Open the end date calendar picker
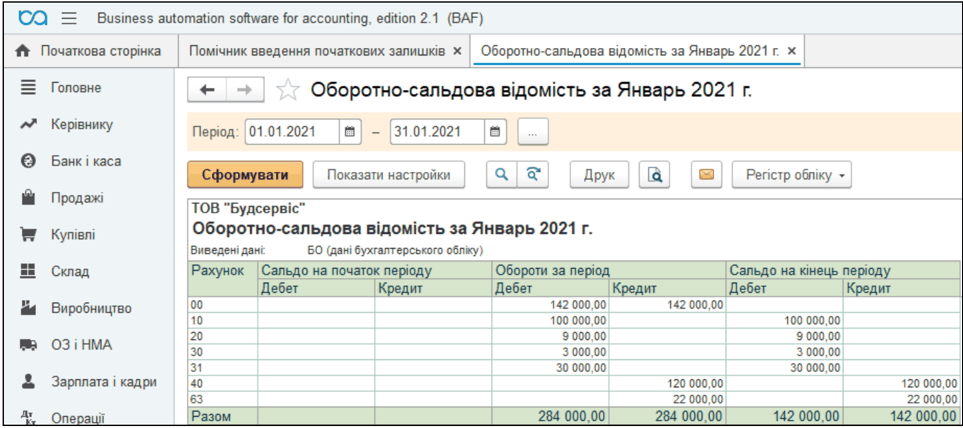The height and width of the screenshot is (428, 963). click(x=495, y=131)
